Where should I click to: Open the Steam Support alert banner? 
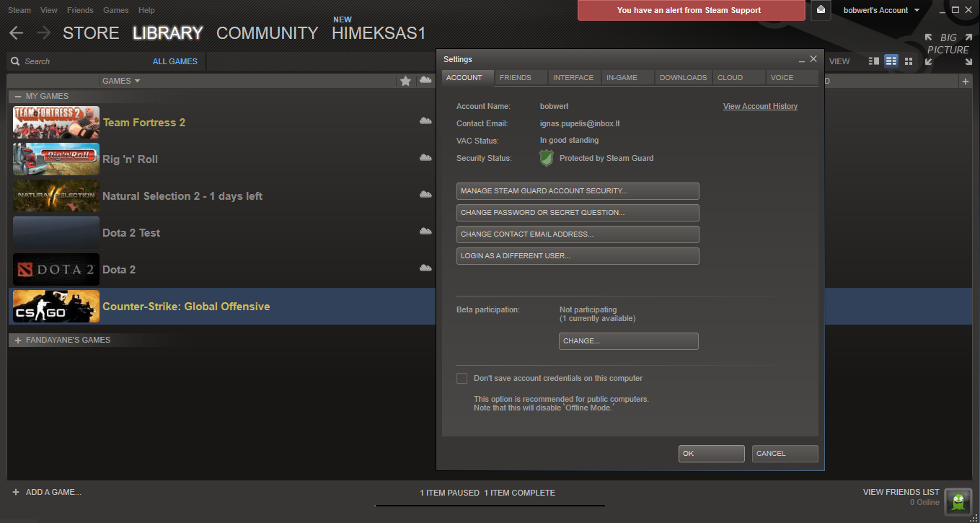(x=692, y=10)
